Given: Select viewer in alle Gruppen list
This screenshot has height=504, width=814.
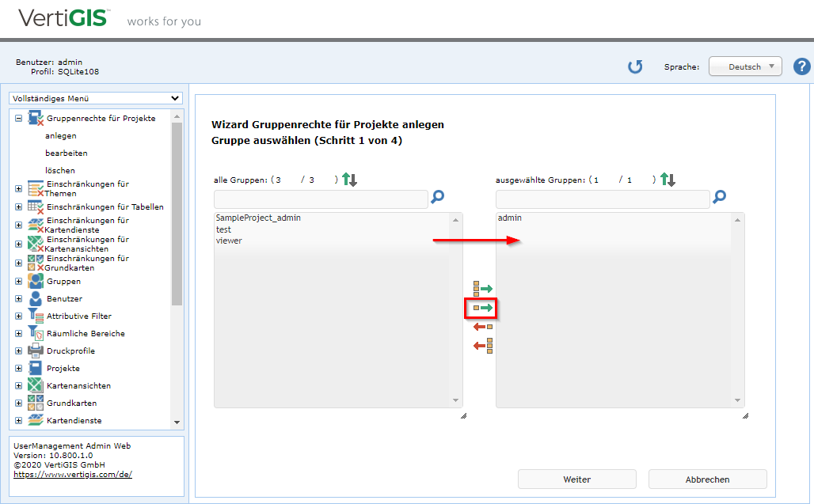Looking at the screenshot, I should [x=229, y=241].
